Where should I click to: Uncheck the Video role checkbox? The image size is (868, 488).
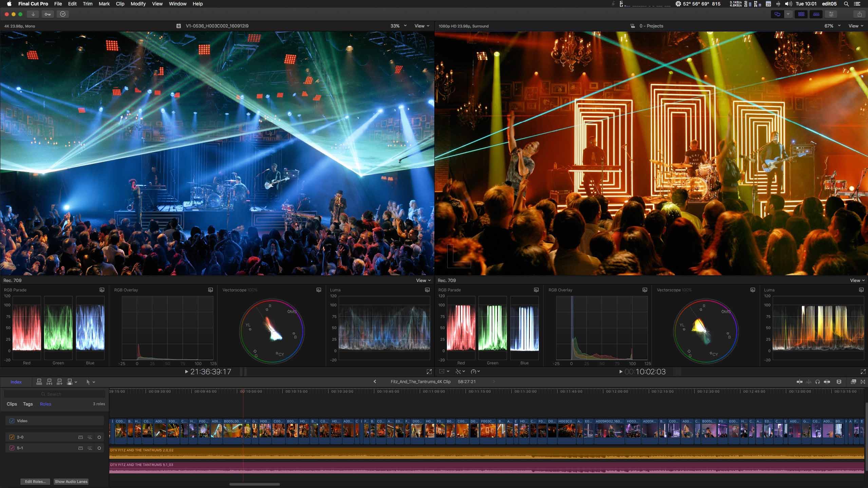coord(12,421)
